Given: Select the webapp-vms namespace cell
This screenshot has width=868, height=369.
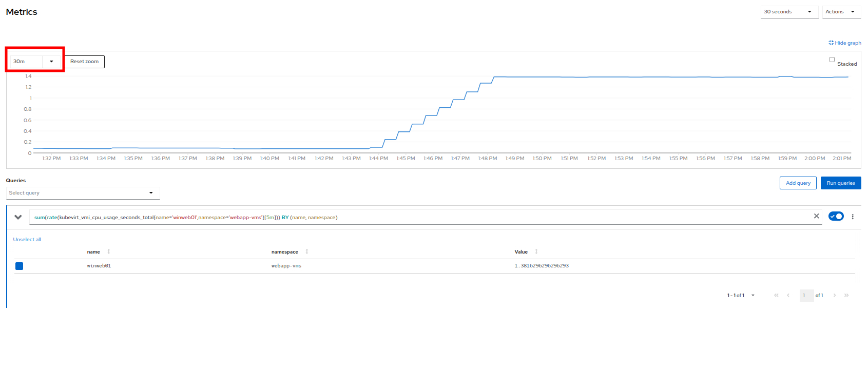Looking at the screenshot, I should [x=286, y=266].
